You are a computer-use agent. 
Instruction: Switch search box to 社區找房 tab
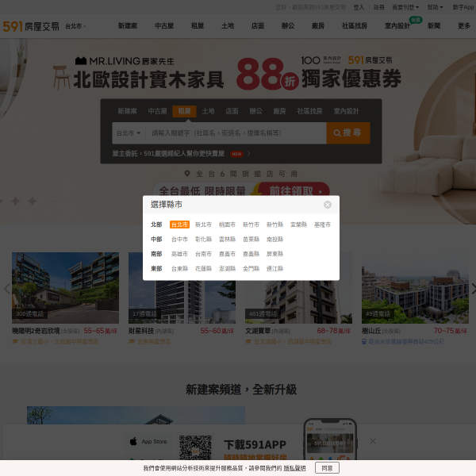[x=309, y=111]
